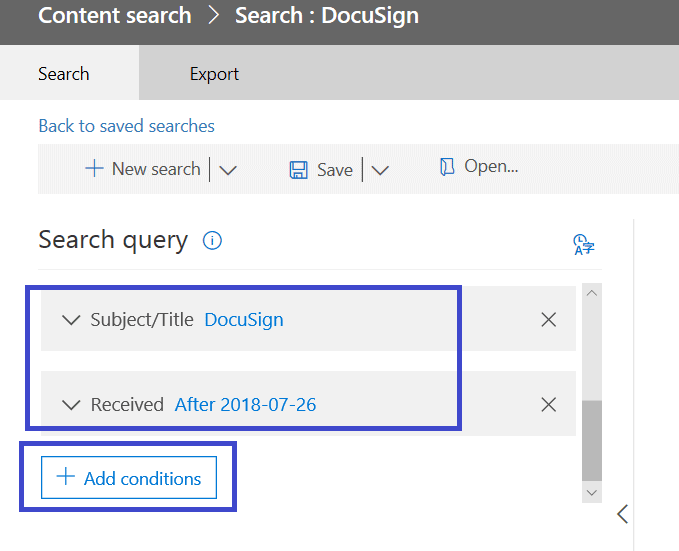679x551 pixels.
Task: Open the New search dropdown arrow
Action: [x=228, y=170]
